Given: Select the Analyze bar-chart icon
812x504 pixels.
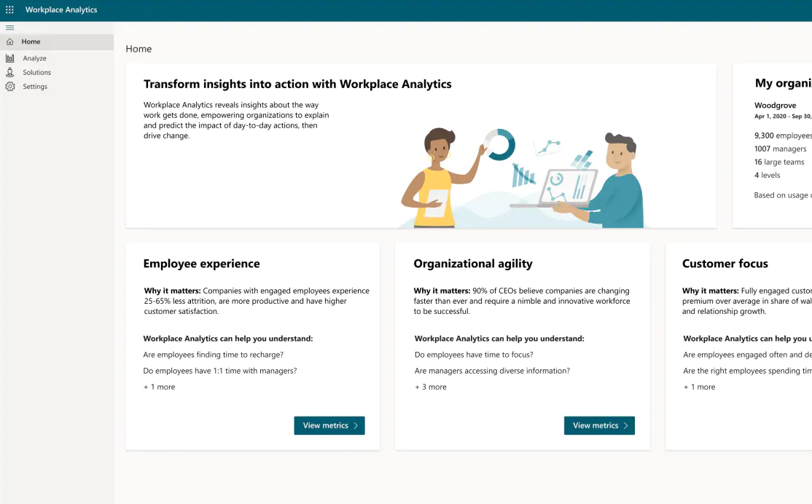Looking at the screenshot, I should [10, 58].
